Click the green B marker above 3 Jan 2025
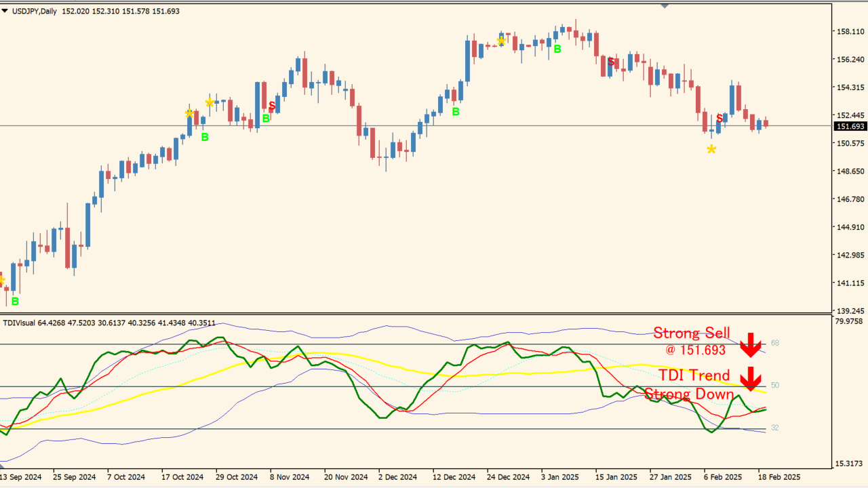This screenshot has height=488, width=868. click(x=557, y=49)
